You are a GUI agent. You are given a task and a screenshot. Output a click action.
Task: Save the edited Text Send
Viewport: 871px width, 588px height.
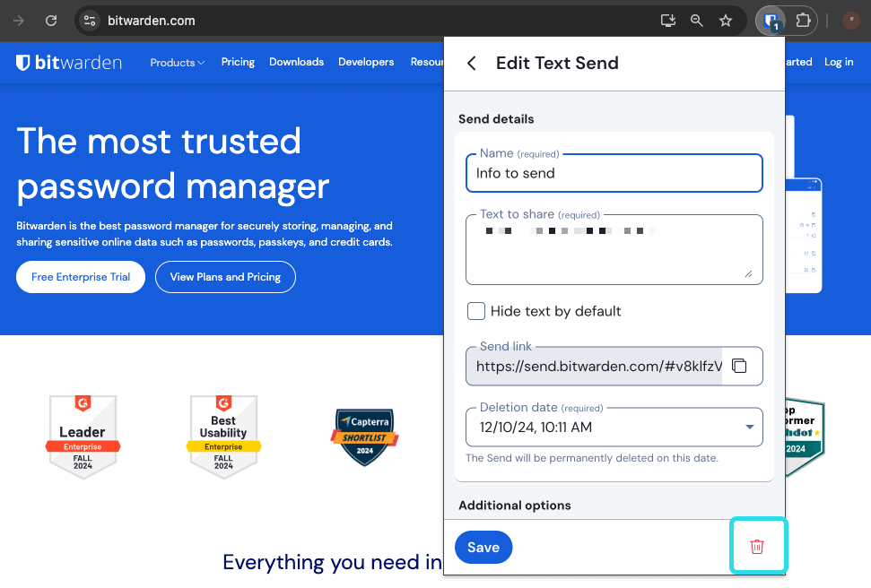point(483,548)
